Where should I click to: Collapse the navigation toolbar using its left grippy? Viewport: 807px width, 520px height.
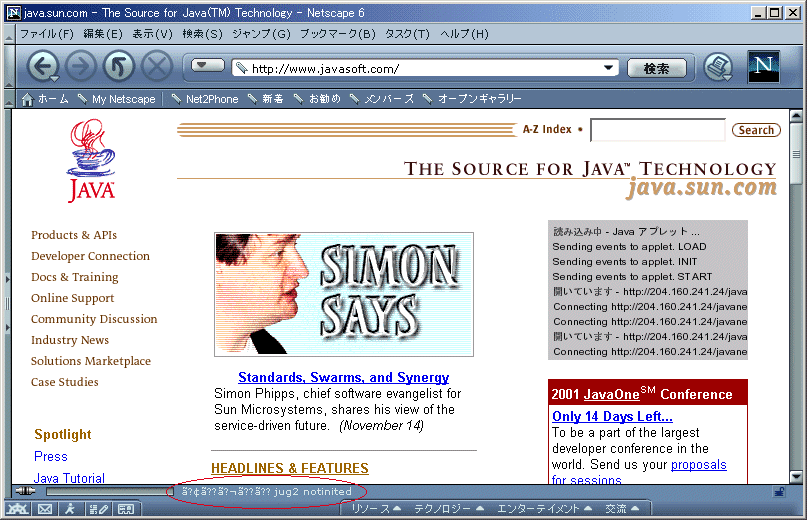pyautogui.click(x=9, y=67)
